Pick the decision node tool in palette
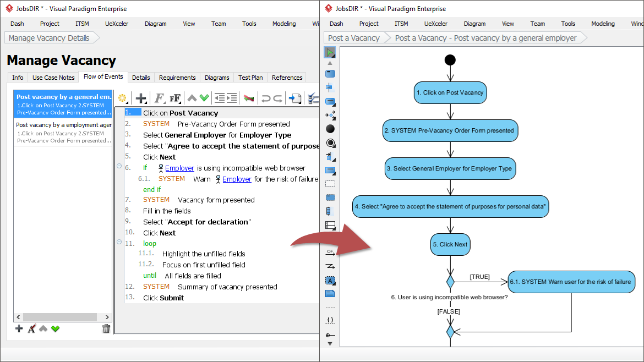Viewport: 644px width, 362px height. click(x=330, y=116)
